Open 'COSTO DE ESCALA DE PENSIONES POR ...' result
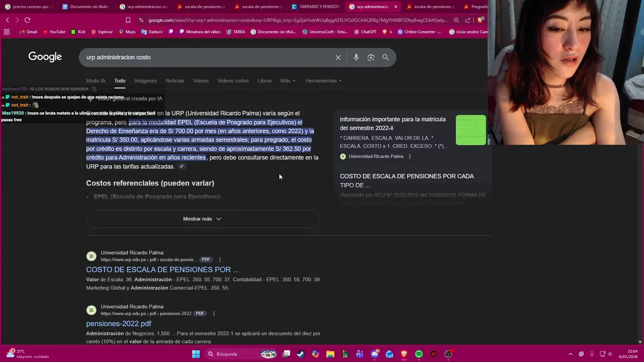Viewport: 644px width, 362px height. [162, 269]
